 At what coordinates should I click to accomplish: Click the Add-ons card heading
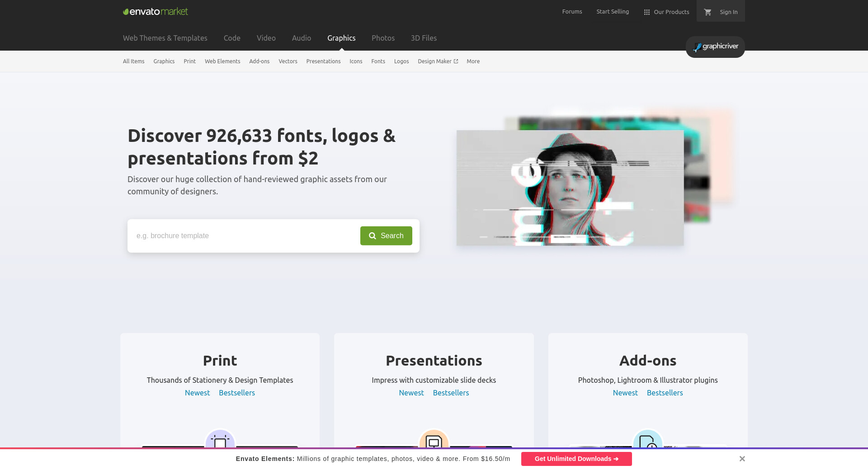tap(648, 361)
